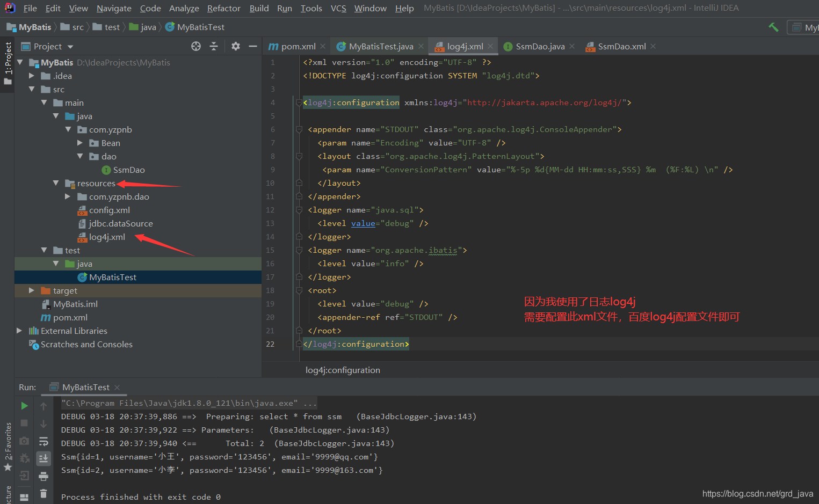Open the Navigate menu
This screenshot has width=819, height=504.
pos(114,8)
